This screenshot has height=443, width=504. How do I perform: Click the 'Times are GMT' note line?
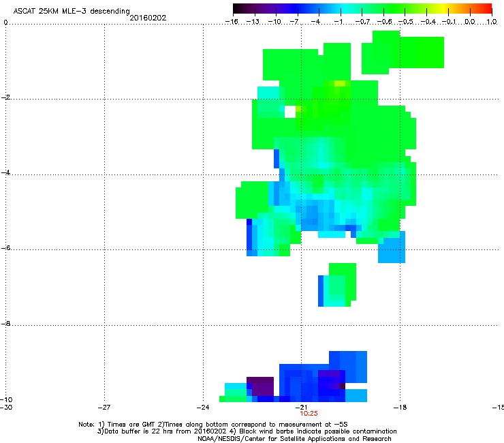[x=213, y=425]
